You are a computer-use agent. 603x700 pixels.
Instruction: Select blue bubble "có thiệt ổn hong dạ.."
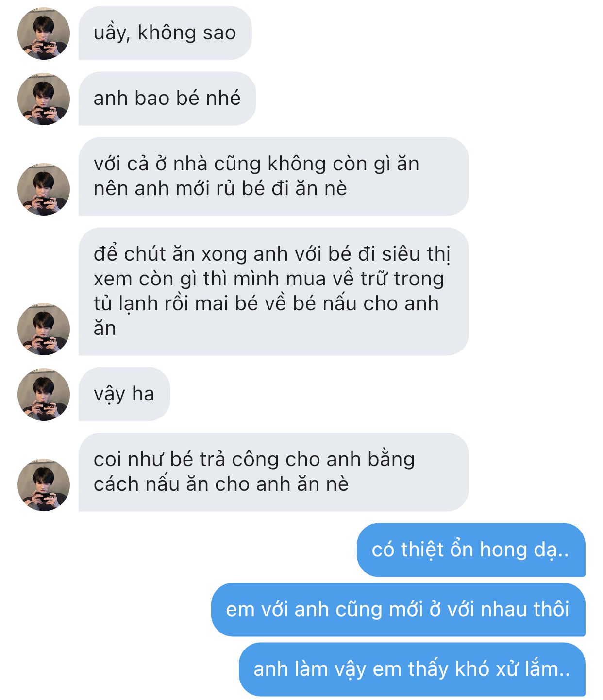click(x=471, y=550)
